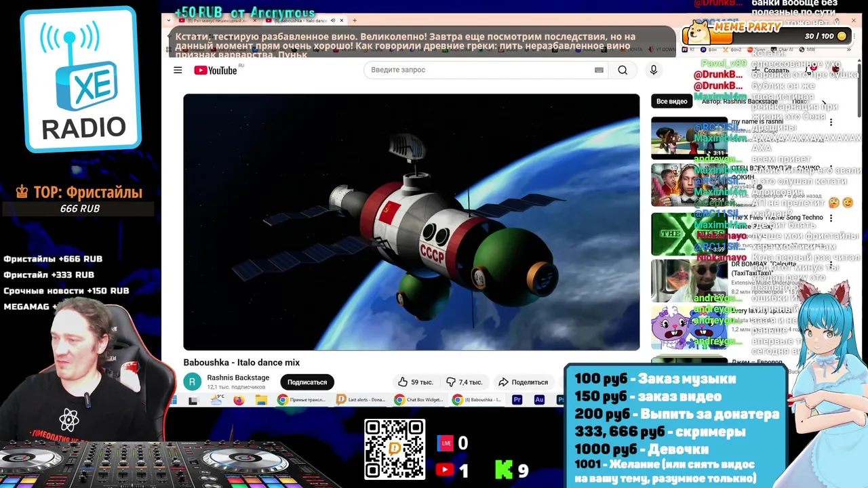Open the Rashnis Backstage channel name link

click(238, 378)
